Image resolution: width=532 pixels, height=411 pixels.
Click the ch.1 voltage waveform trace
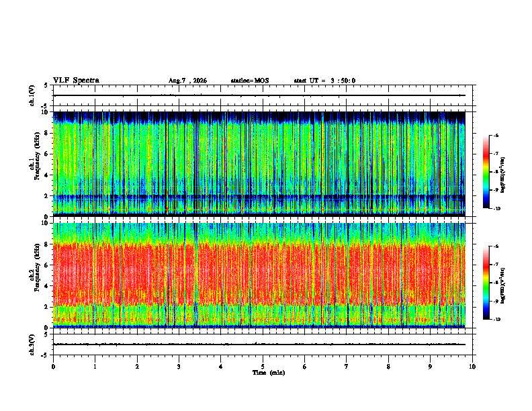(x=259, y=95)
